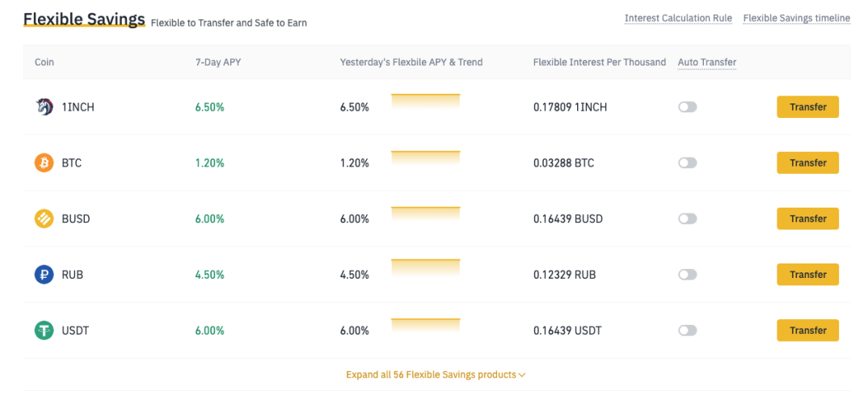This screenshot has height=400, width=868.
Task: Click the Transfer button for 1INCH
Action: pyautogui.click(x=807, y=107)
